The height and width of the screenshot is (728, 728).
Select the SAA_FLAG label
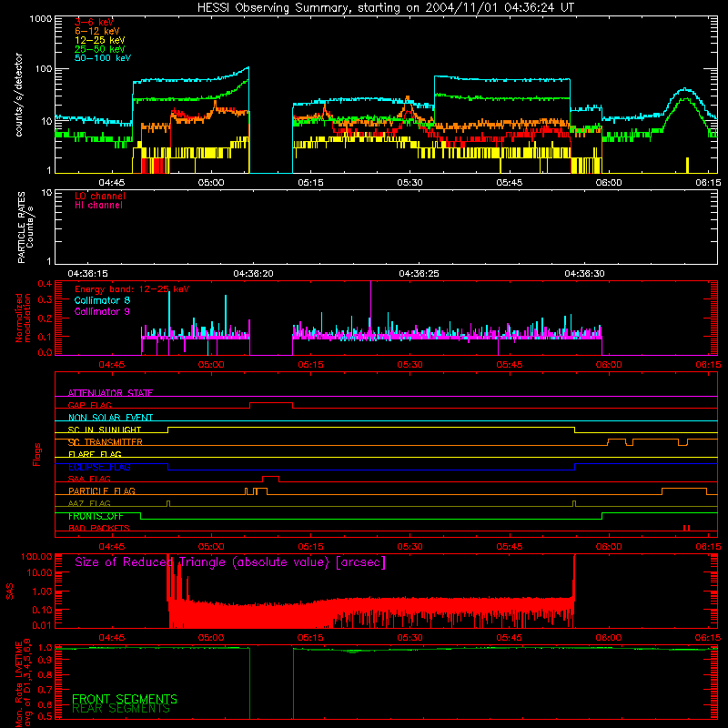pyautogui.click(x=89, y=479)
